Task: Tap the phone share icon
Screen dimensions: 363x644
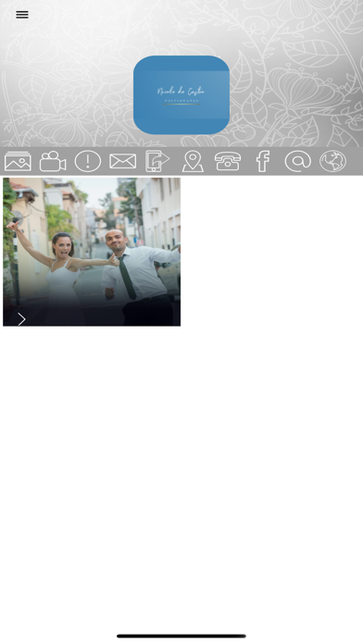Action: point(157,161)
